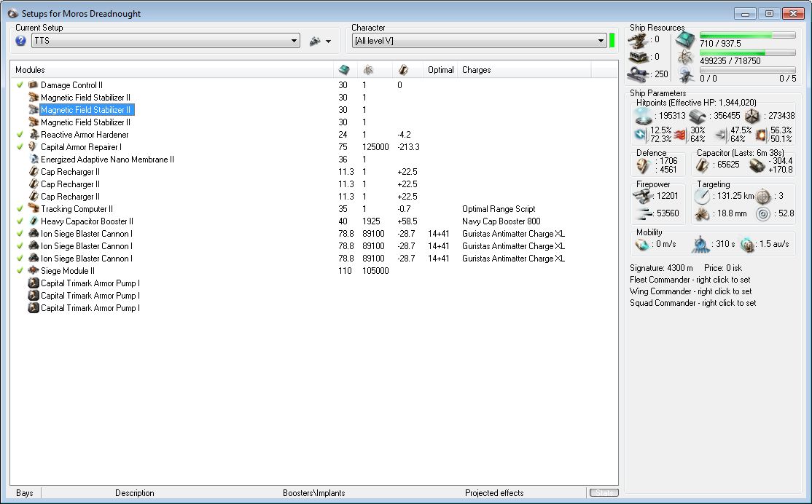Click Fleet Commander right click to set

pyautogui.click(x=690, y=280)
